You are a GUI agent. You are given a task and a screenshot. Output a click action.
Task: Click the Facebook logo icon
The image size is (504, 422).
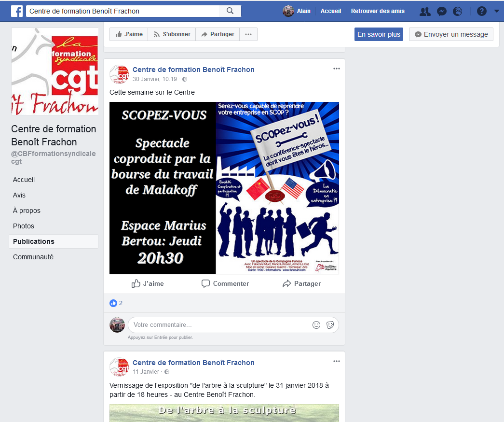click(x=17, y=11)
